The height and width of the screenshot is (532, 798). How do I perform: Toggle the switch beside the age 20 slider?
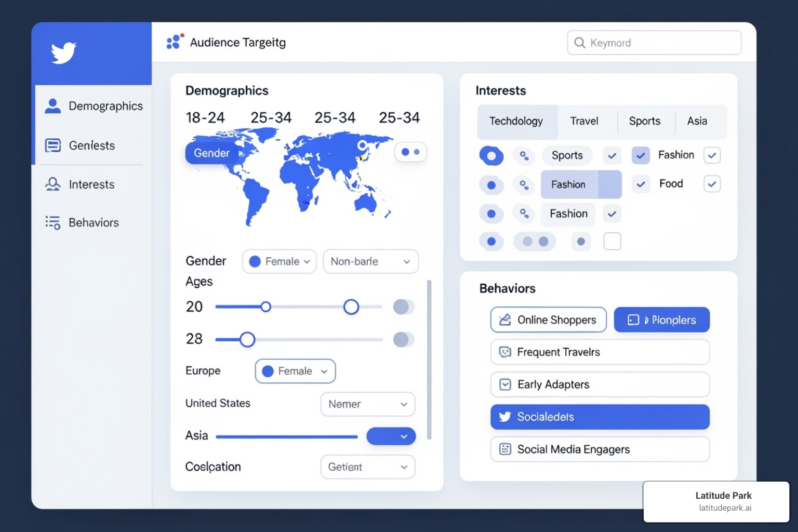coord(403,307)
